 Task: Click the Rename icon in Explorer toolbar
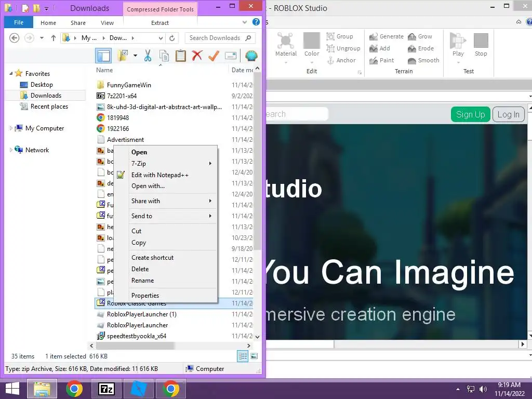(x=230, y=56)
